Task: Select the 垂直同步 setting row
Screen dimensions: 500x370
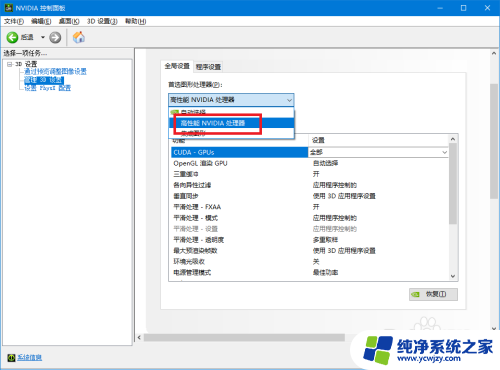Action: [309, 196]
